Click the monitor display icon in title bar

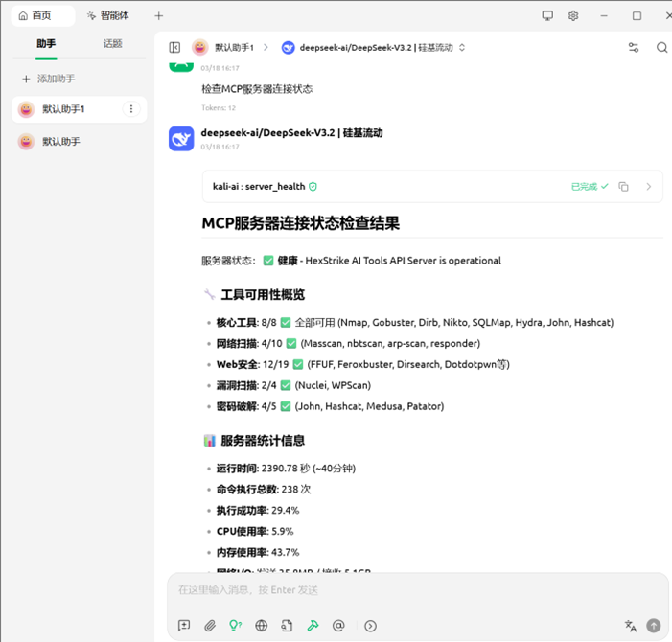[x=547, y=16]
